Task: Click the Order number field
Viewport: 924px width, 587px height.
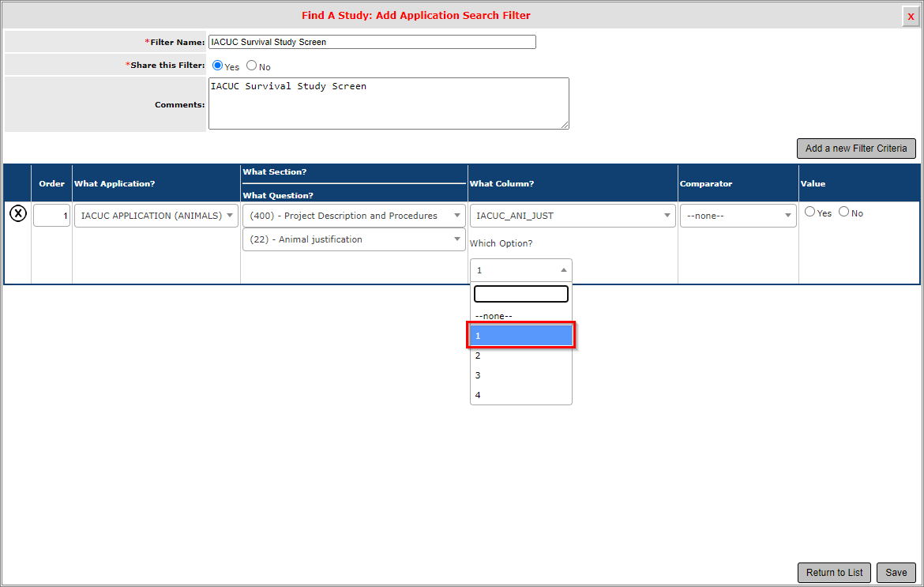Action: click(52, 216)
